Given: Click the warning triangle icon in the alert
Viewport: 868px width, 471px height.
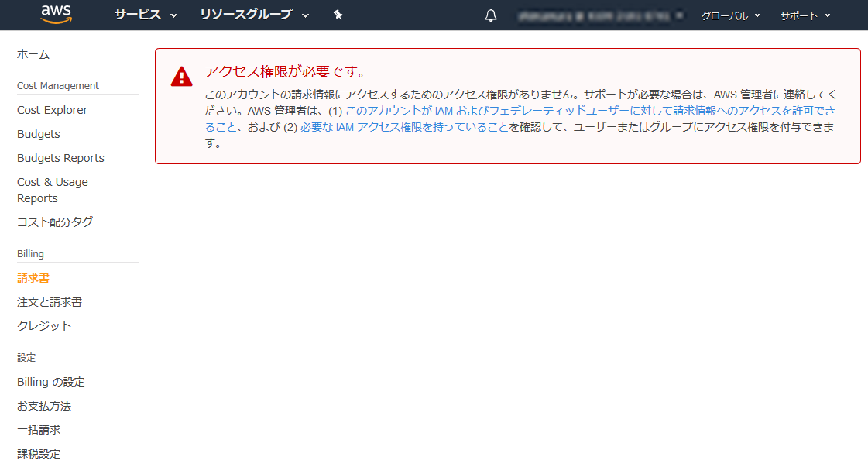Looking at the screenshot, I should pos(180,76).
